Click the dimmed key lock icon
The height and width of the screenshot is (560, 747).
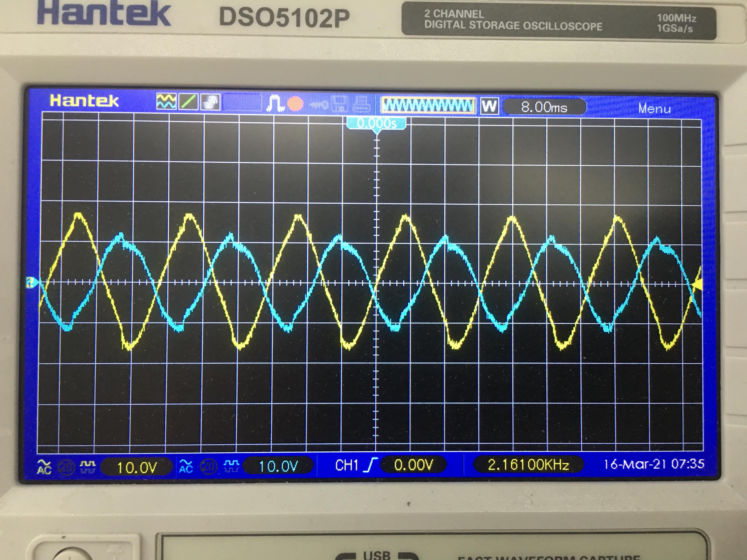click(x=319, y=105)
